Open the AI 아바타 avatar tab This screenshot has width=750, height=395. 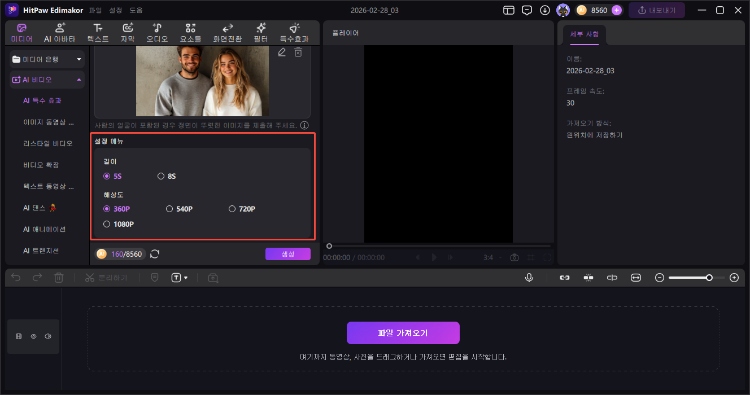[59, 33]
